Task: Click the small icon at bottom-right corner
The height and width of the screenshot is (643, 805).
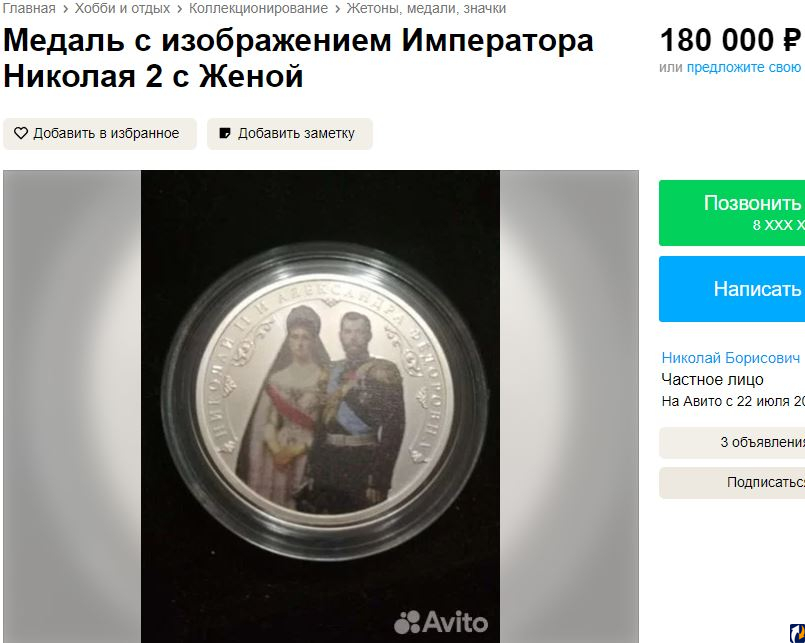Action: click(x=797, y=633)
